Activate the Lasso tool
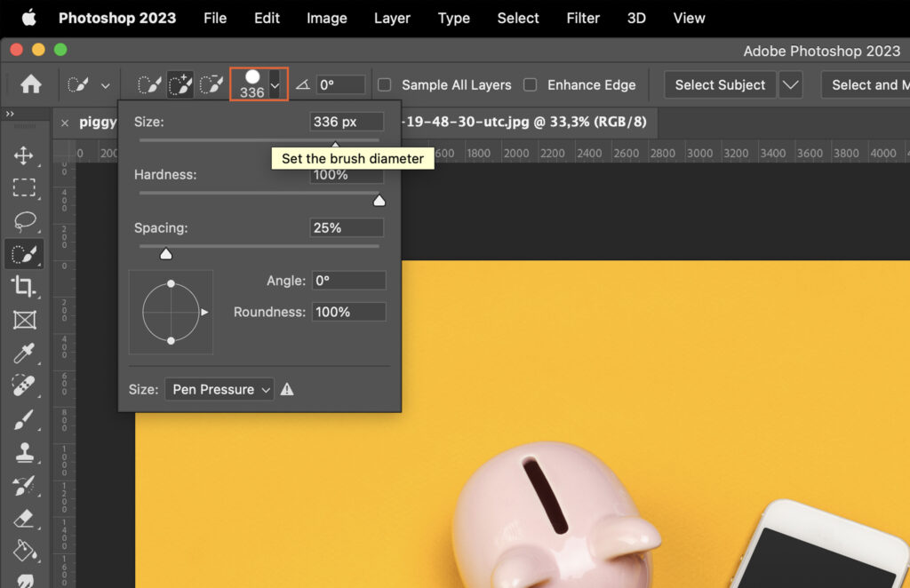 (x=24, y=220)
